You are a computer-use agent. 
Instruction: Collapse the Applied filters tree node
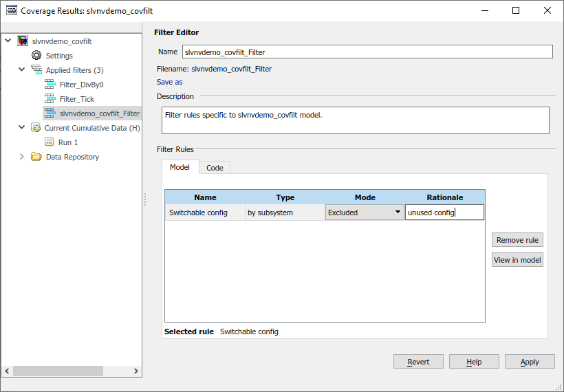coord(22,70)
